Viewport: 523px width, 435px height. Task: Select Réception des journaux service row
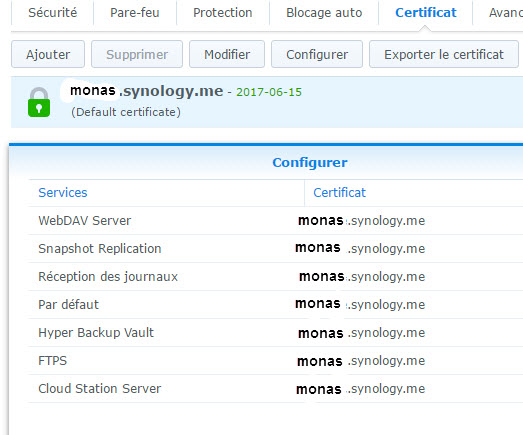276,277
